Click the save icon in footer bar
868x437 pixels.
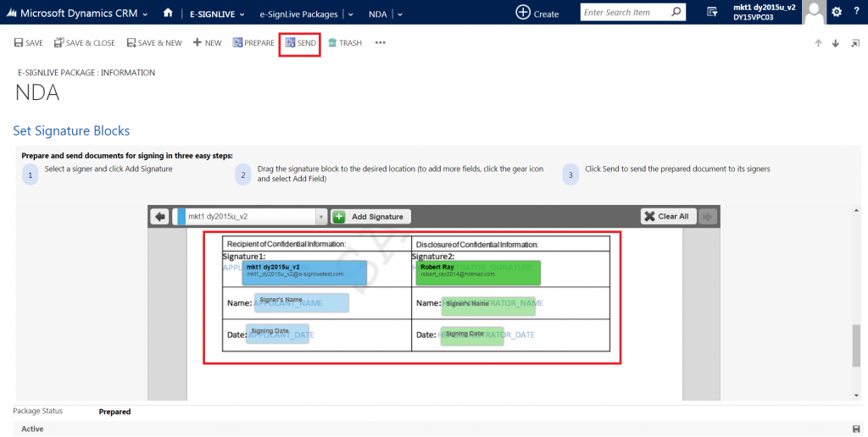[x=854, y=429]
